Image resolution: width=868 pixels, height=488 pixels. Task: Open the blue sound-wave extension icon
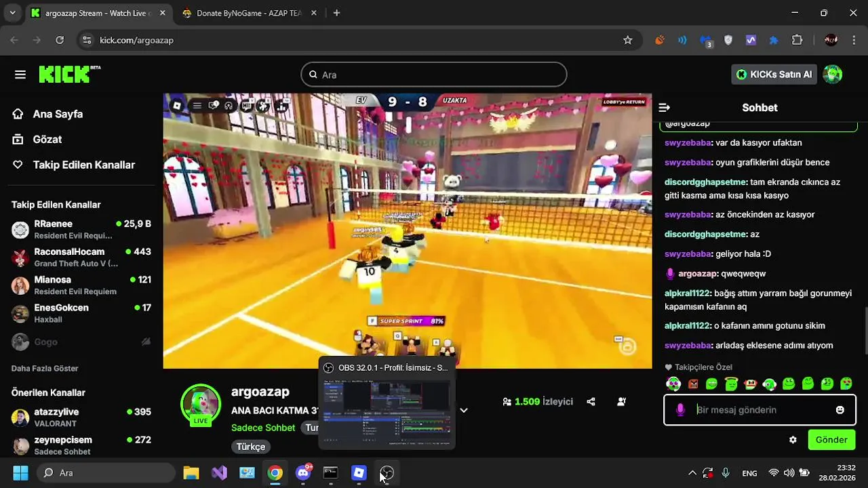(x=682, y=40)
